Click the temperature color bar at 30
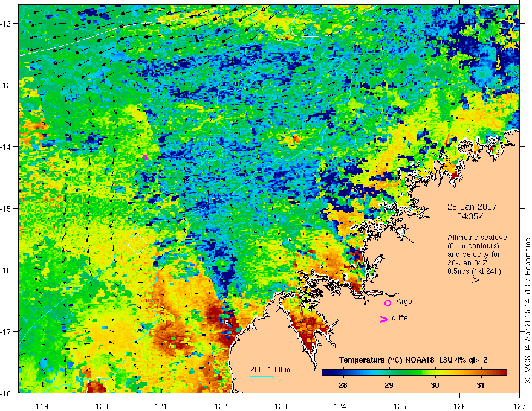The image size is (532, 411). click(435, 373)
